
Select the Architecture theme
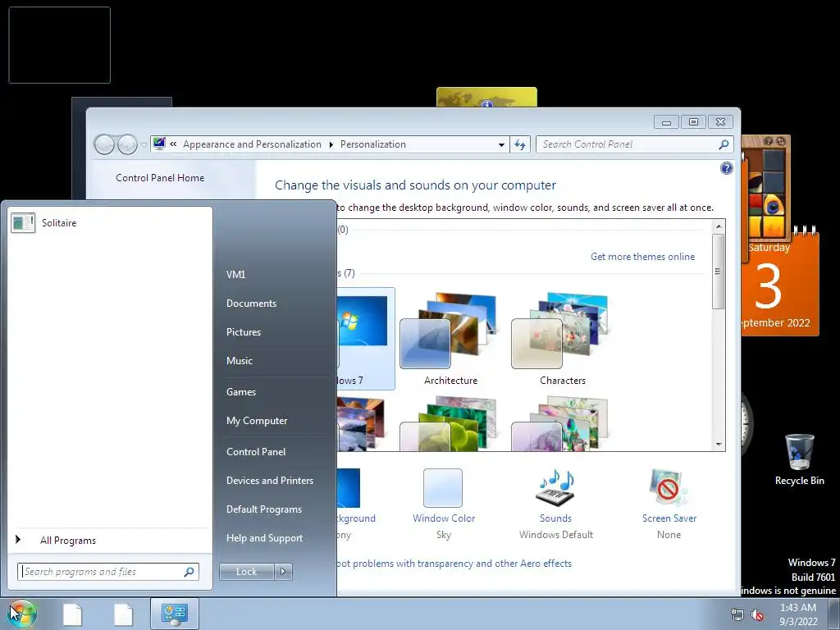450,339
